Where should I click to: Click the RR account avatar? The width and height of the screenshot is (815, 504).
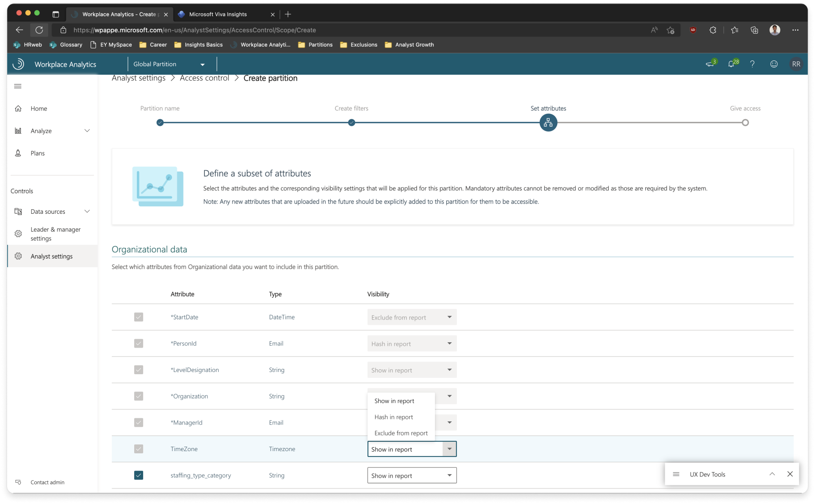point(796,64)
